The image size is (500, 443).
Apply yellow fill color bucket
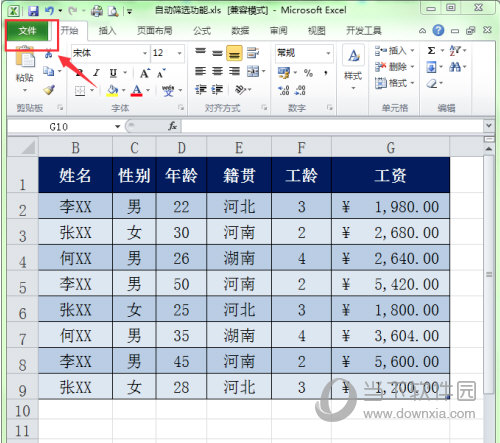point(113,90)
